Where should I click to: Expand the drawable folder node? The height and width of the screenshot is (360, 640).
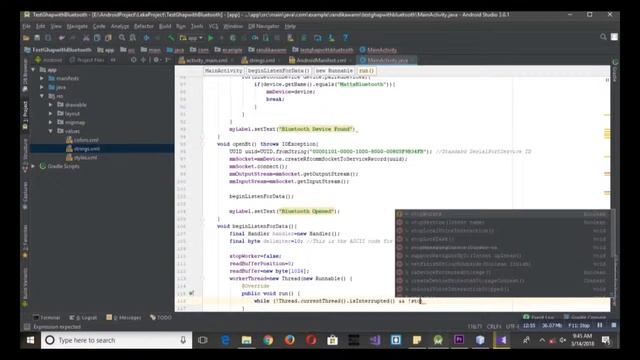(51, 105)
